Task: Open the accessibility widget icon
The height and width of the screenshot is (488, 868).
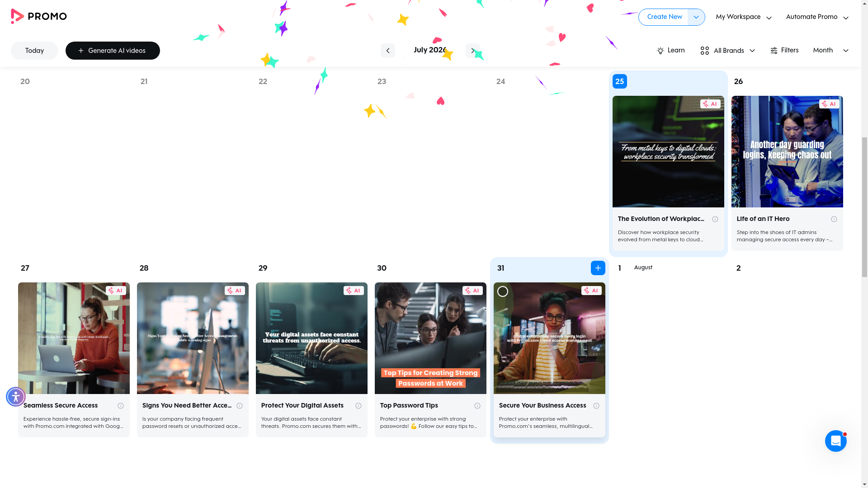Action: pos(16,397)
